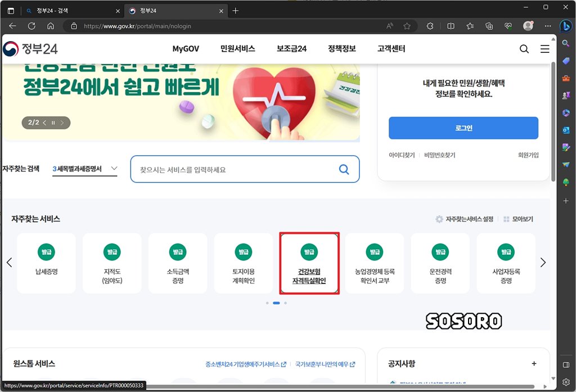
Task: Show the previous banner slide
Action: coord(44,123)
